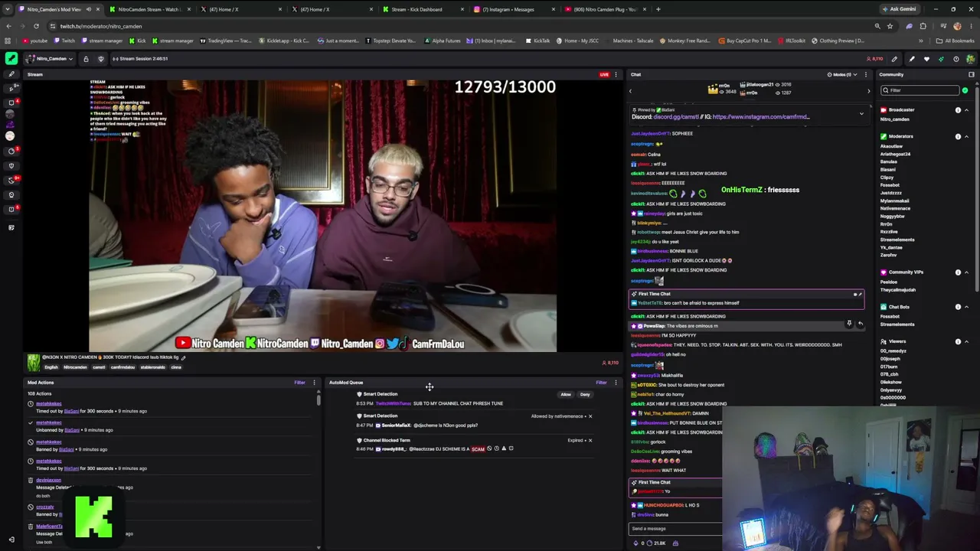Collapse the Broadcaster section
Image resolution: width=980 pixels, height=551 pixels.
(966, 110)
